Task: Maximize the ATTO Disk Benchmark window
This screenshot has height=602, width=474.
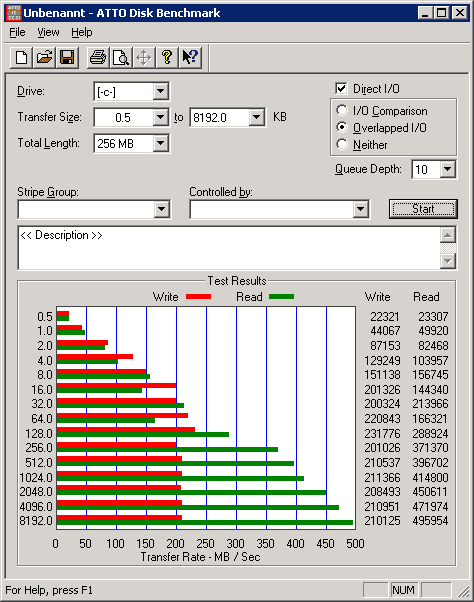Action: (441, 13)
